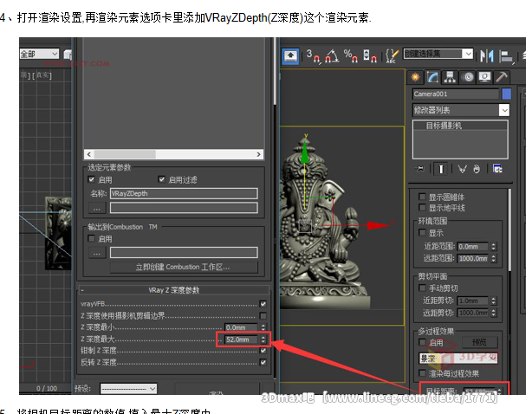Toggle 反转Z深度 checkbox

pos(263,362)
